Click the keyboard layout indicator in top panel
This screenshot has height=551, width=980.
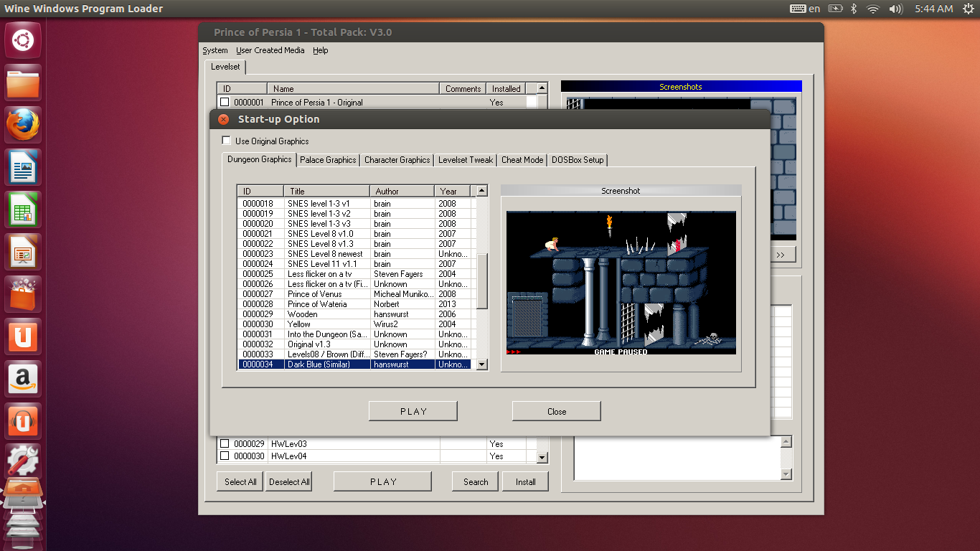[805, 9]
